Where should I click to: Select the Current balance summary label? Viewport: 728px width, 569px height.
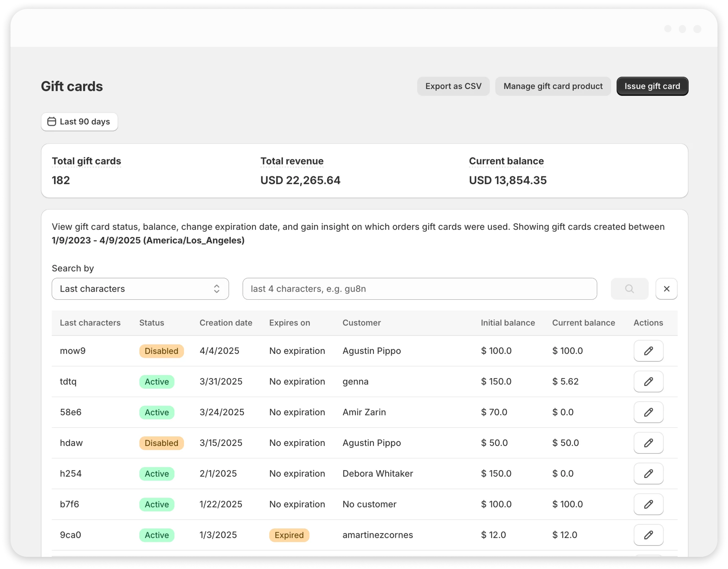coord(506,161)
